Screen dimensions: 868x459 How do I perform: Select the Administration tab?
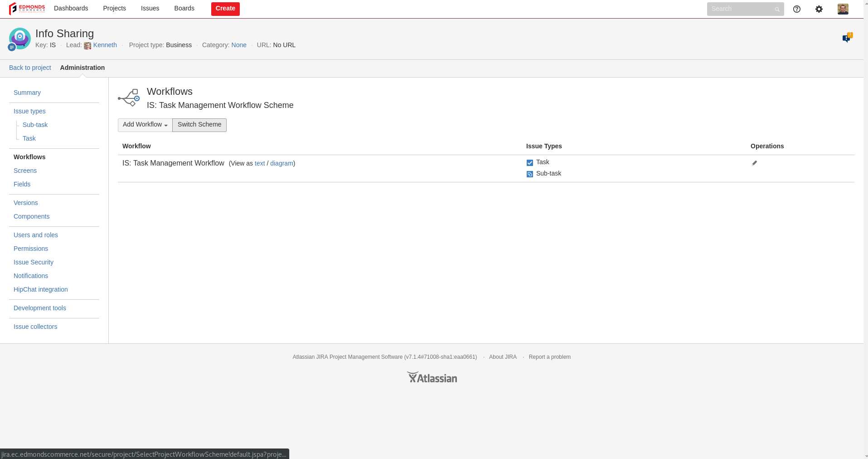tap(82, 68)
